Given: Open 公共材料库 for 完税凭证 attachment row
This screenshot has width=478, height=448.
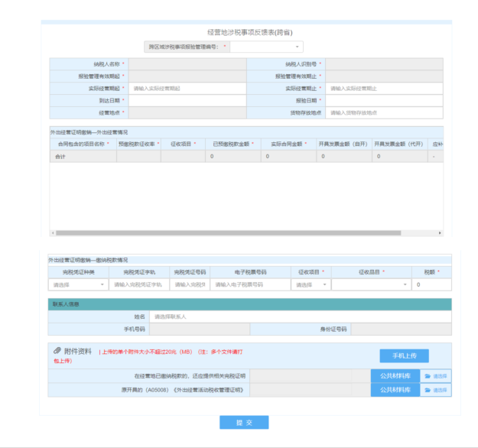Looking at the screenshot, I should coord(395,375).
